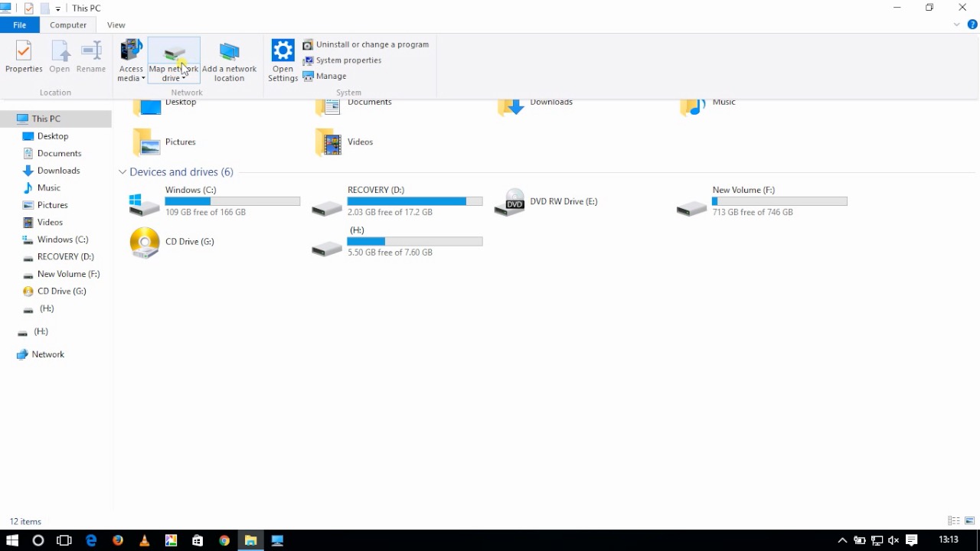Click the Manage link in the ribbon
The height and width of the screenshot is (551, 980).
pyautogui.click(x=330, y=76)
